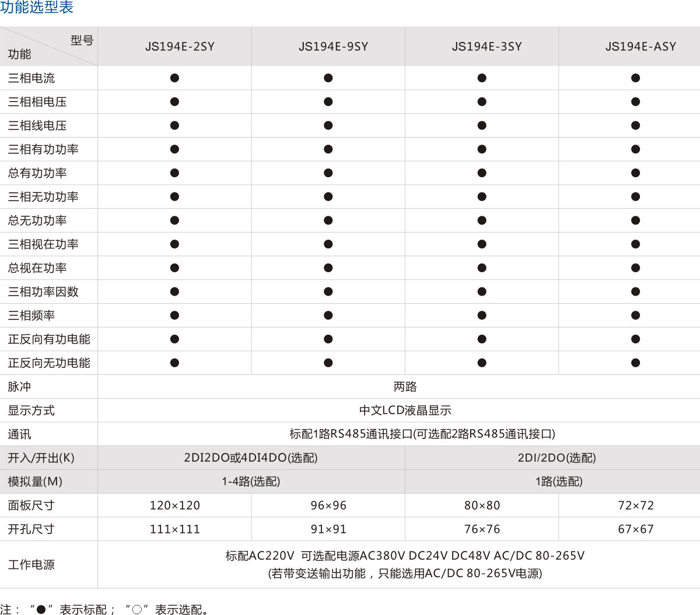Viewport: 700px width, 615px height.
Task: Click the solid dot symbol in the footnote
Action: [x=41, y=610]
